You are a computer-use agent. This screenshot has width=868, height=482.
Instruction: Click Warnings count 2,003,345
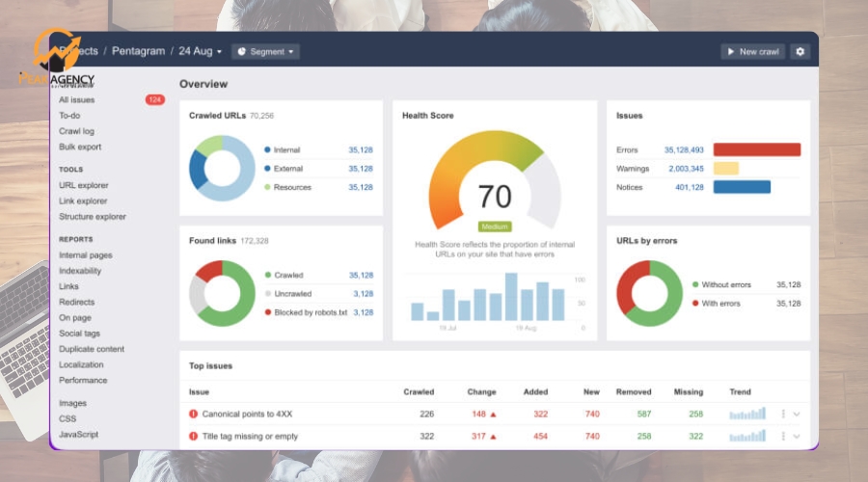tap(686, 169)
